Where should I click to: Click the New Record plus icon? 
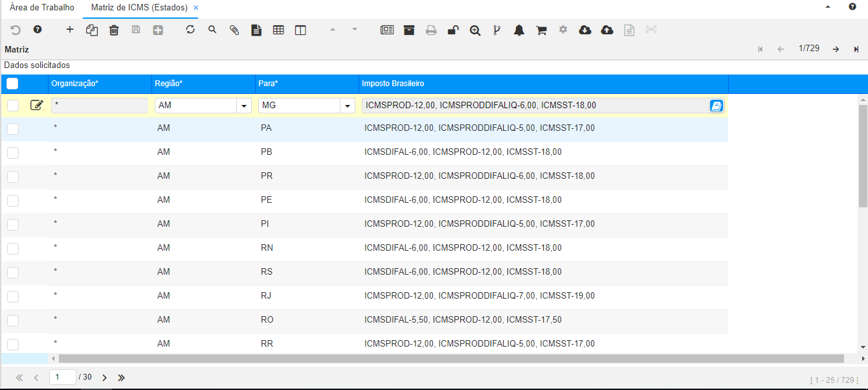click(70, 30)
